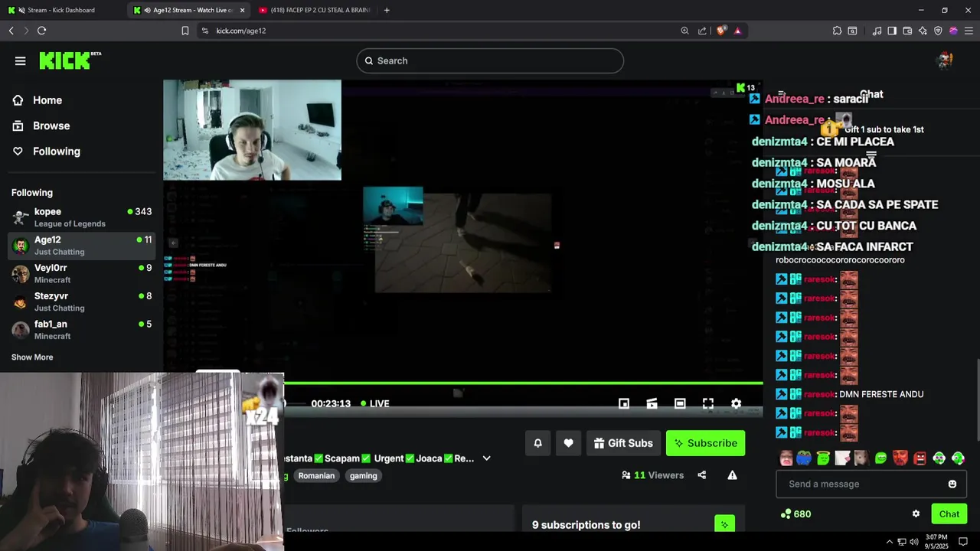Switch the player to theater mode
The height and width of the screenshot is (551, 980).
point(680,403)
